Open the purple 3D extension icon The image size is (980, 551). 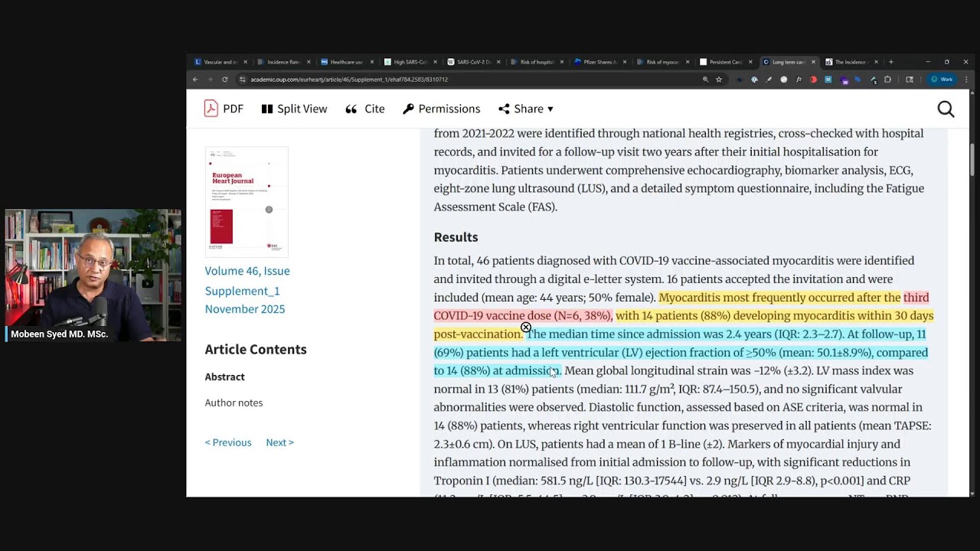click(x=843, y=80)
